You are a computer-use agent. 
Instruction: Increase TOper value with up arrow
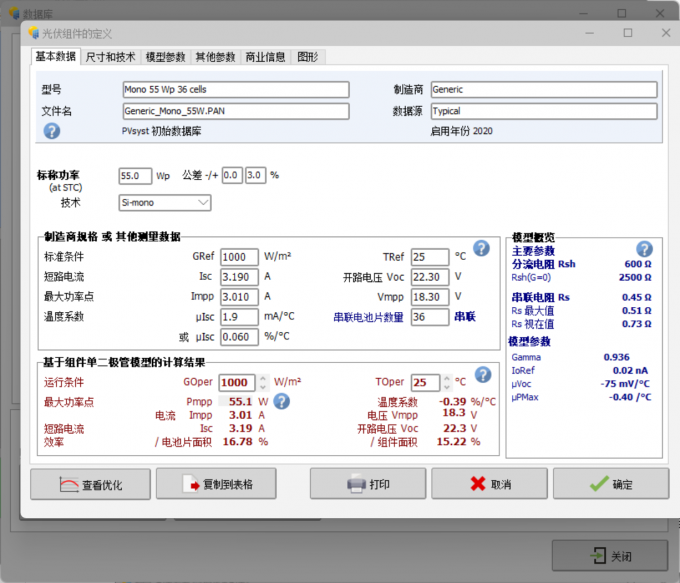[447, 378]
